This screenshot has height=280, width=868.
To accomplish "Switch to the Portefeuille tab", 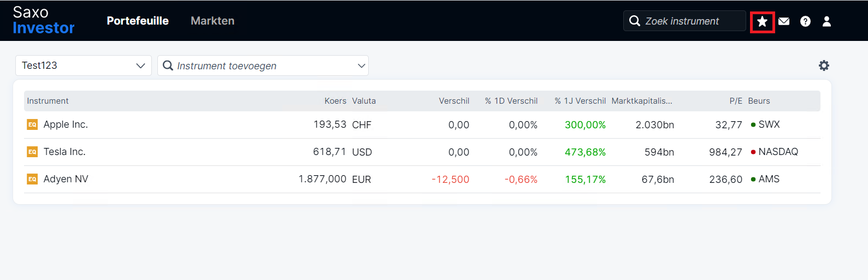I will (138, 21).
